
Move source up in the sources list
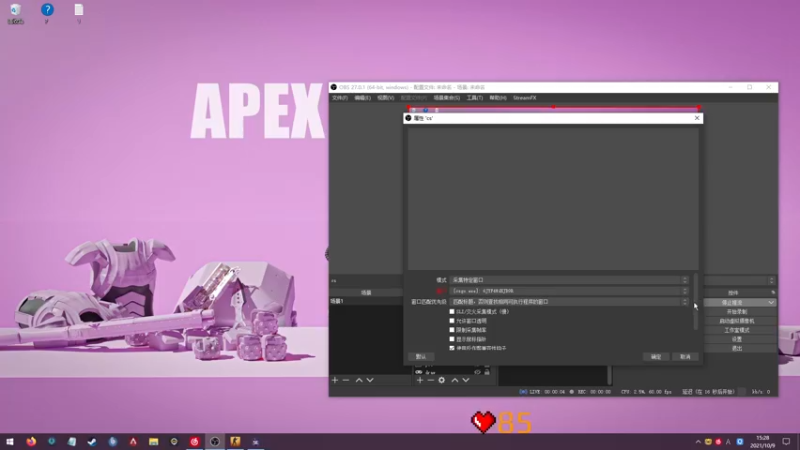[455, 380]
